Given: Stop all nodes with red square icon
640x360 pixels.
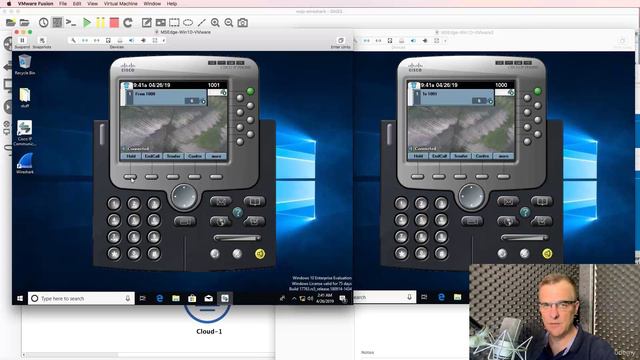Looking at the screenshot, I should point(114,22).
